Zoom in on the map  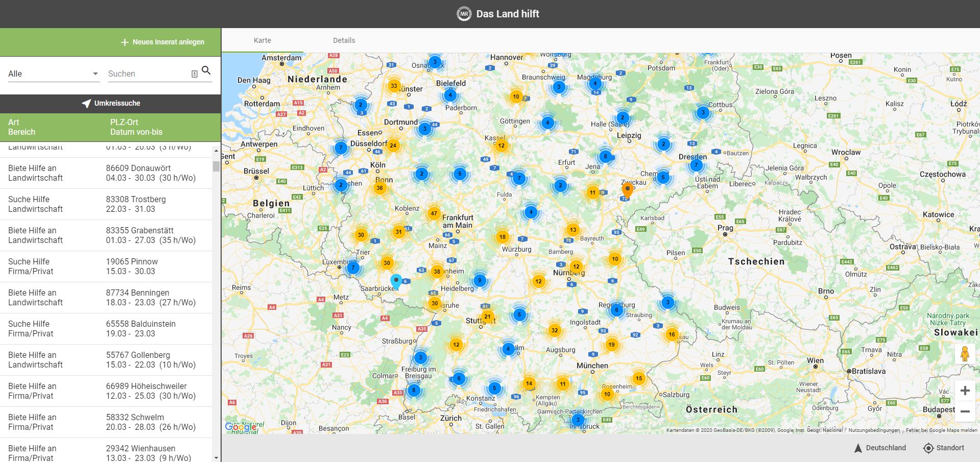point(965,391)
